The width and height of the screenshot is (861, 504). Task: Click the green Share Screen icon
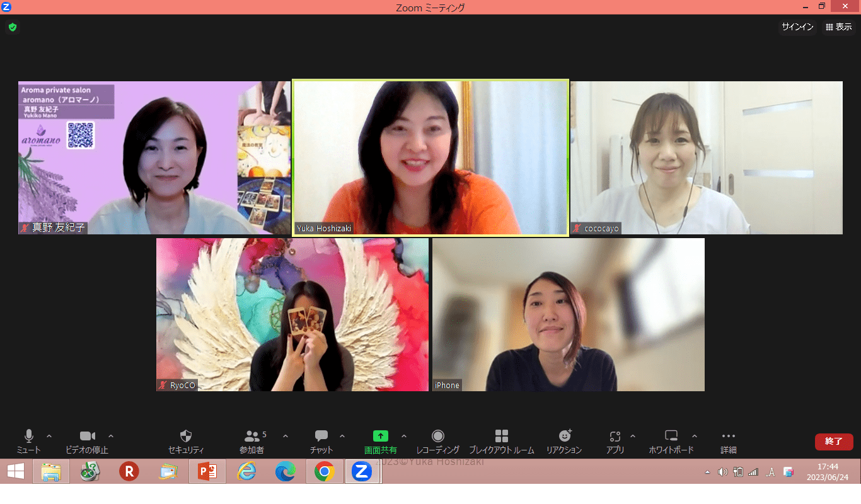click(x=381, y=436)
